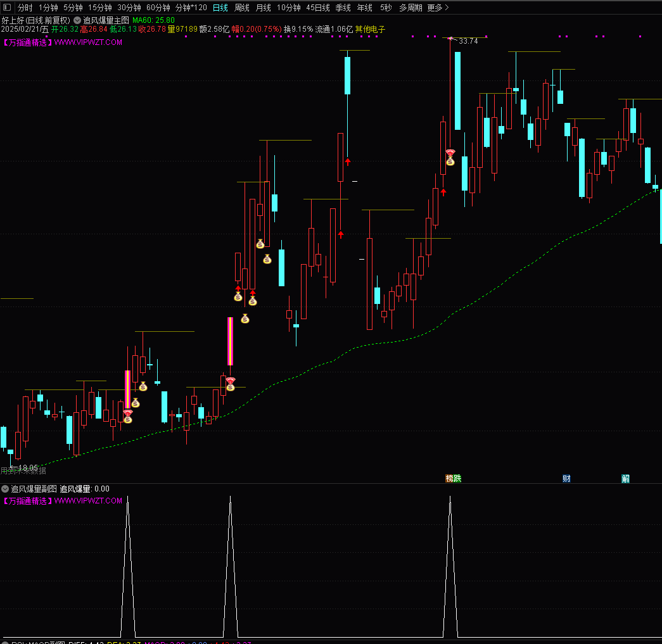Choose the 45日线 period tab
The width and height of the screenshot is (662, 644).
(318, 8)
